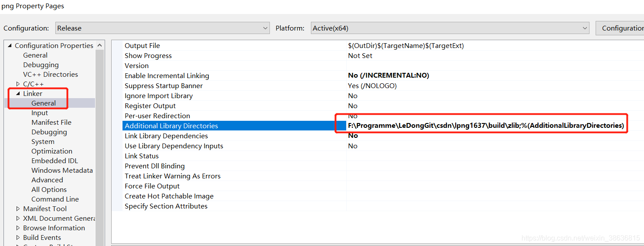Collapse the Linker tree node
Image resolution: width=644 pixels, height=246 pixels.
click(x=18, y=94)
